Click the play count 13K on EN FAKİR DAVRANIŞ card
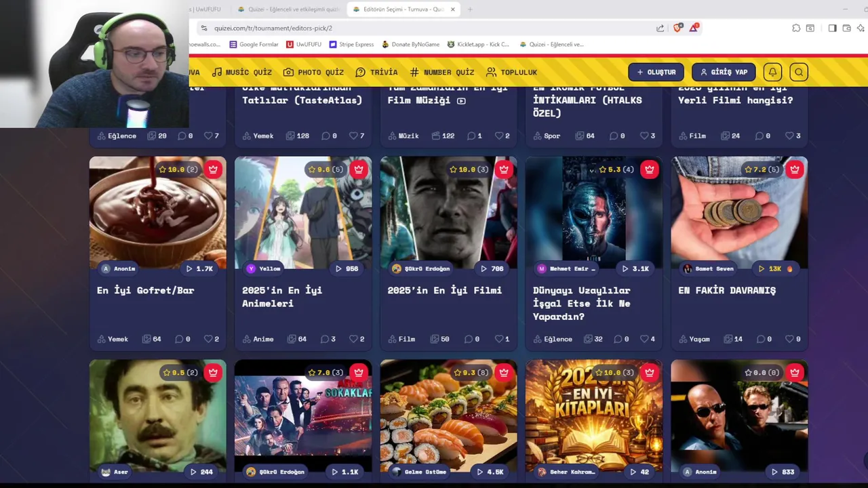Screen dimensions: 868x488 pyautogui.click(x=775, y=268)
